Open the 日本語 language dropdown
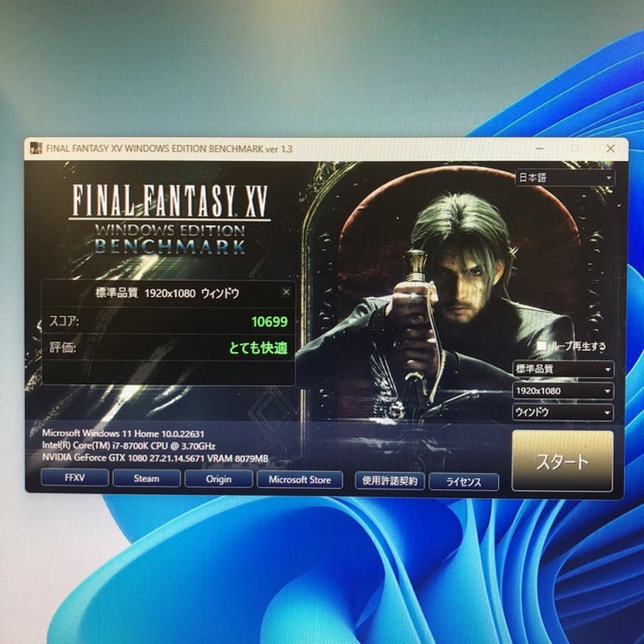Screen dimensions: 644x644 tap(564, 178)
